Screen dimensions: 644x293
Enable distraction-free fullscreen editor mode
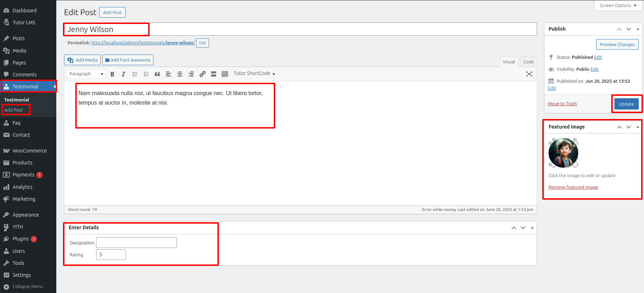coord(529,74)
